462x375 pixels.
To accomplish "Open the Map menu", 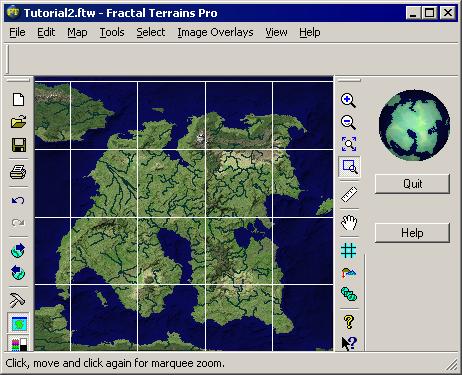I will pyautogui.click(x=77, y=32).
